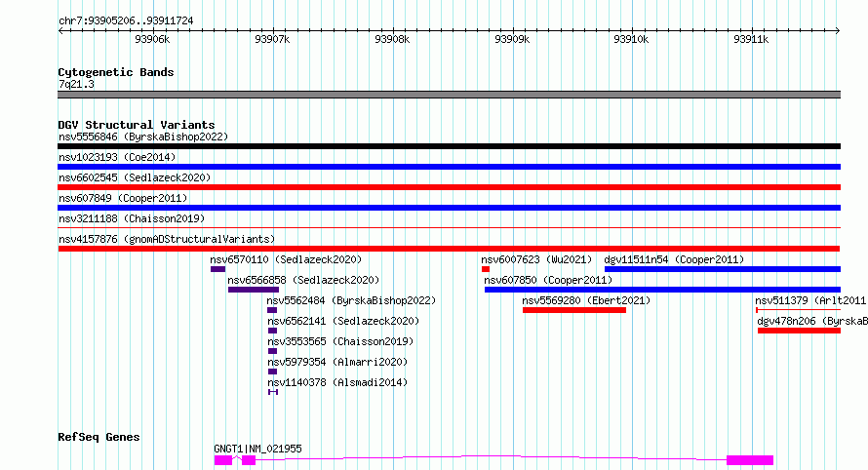Click the nsv1140378 (Alsmadi2014) label
The width and height of the screenshot is (868, 470).
(337, 382)
